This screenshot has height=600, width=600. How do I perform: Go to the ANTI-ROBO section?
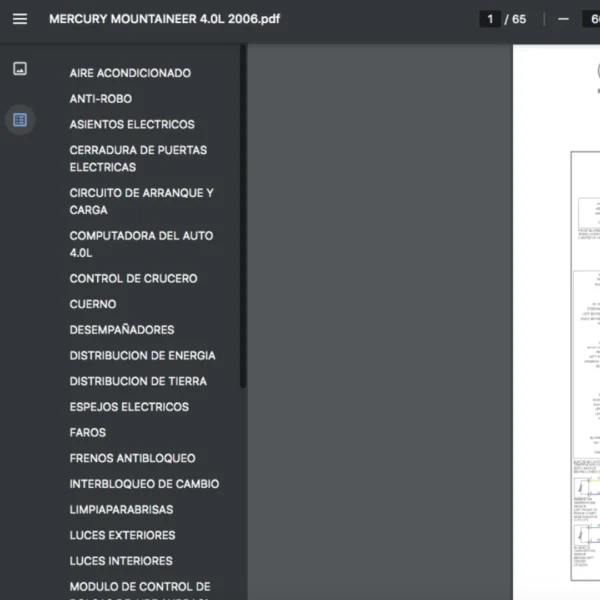click(100, 99)
